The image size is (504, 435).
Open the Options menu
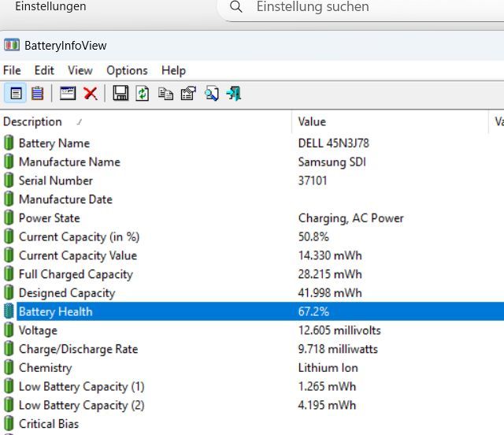tap(127, 70)
